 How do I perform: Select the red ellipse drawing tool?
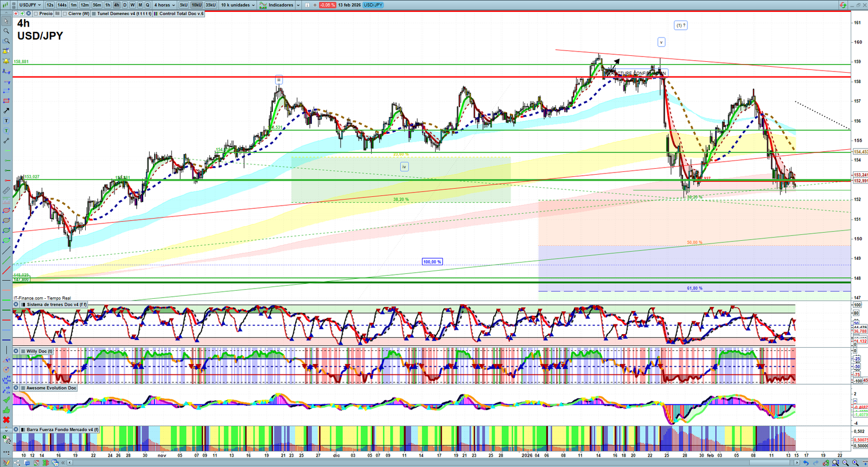7,210
